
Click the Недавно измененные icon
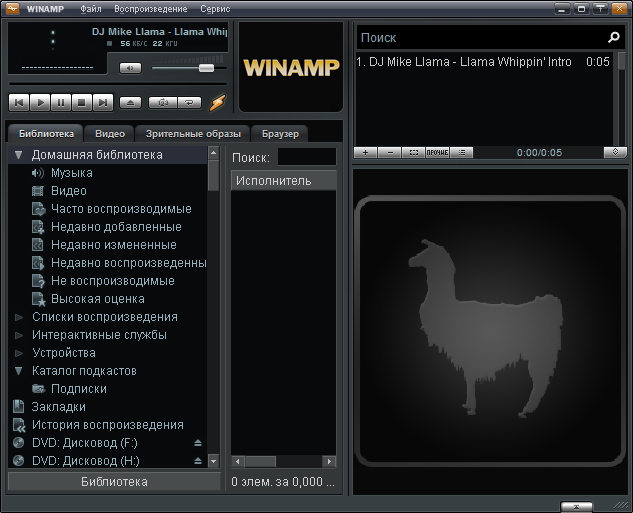[38, 245]
